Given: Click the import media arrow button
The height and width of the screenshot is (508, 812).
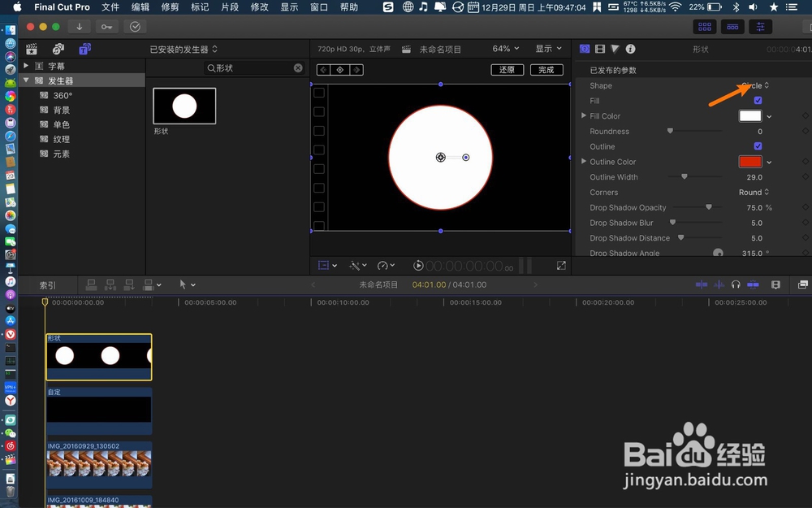Looking at the screenshot, I should [x=80, y=27].
